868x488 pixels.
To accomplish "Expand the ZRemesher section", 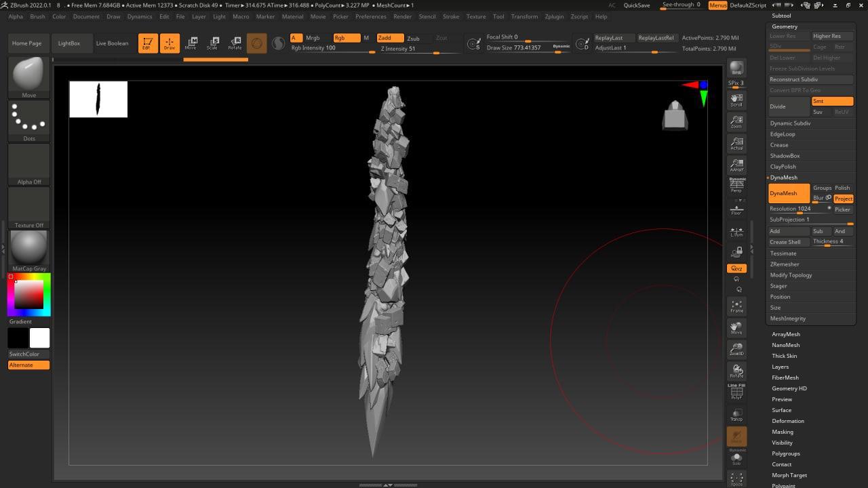I will pos(785,264).
